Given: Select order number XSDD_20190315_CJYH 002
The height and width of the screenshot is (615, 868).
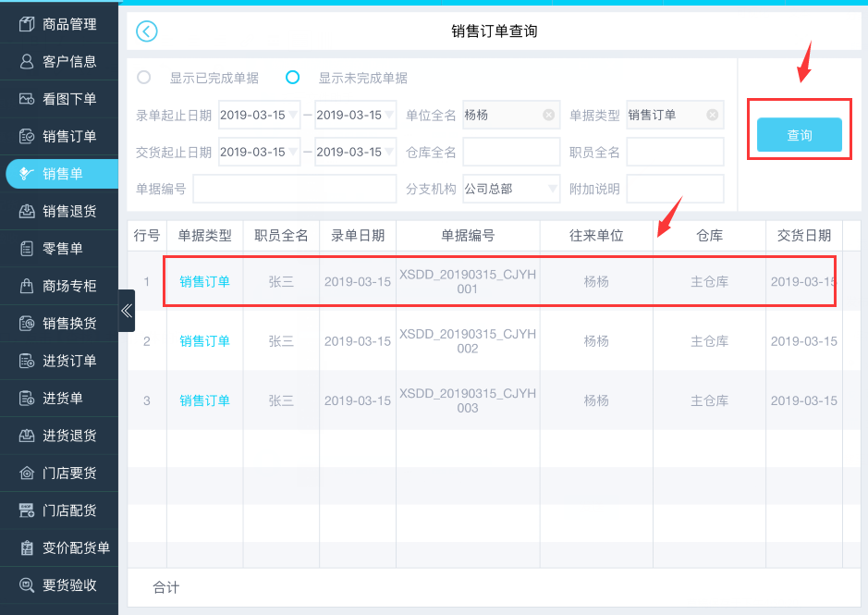Looking at the screenshot, I should click(x=468, y=341).
